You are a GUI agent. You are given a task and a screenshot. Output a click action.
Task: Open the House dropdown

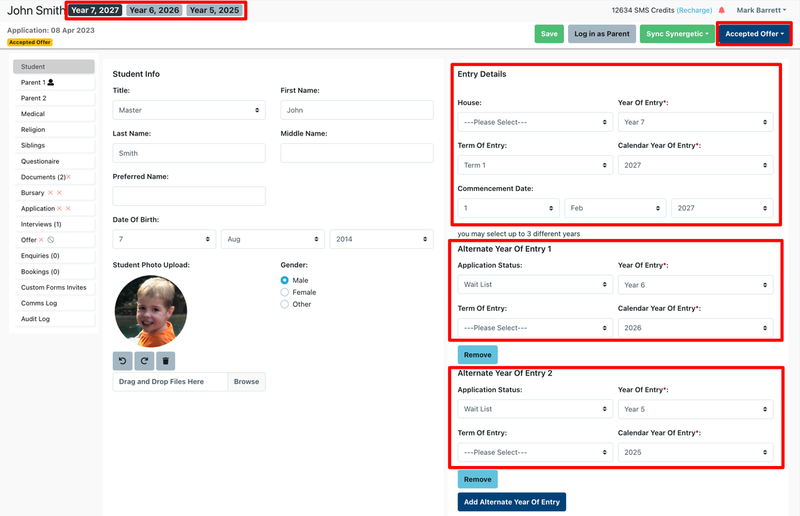coord(535,122)
